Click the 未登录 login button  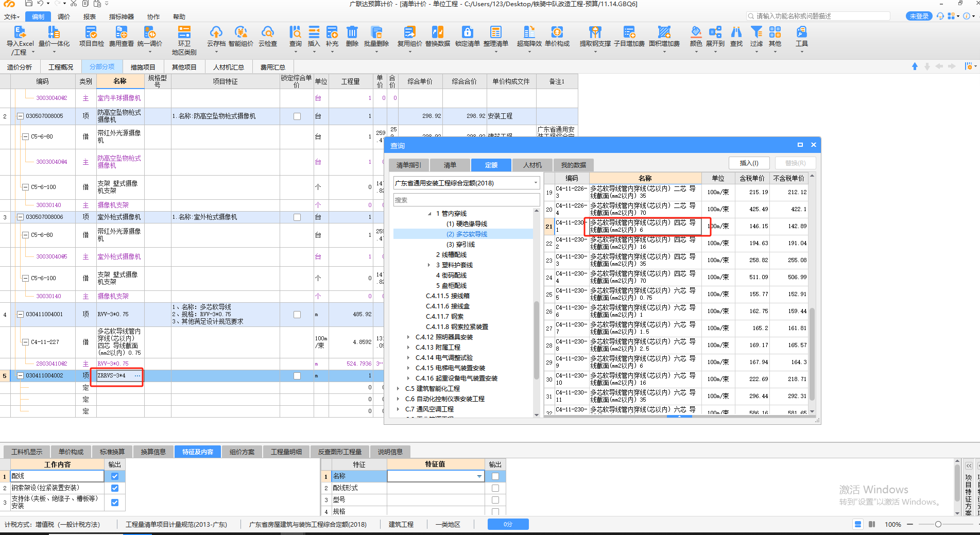[x=919, y=16]
